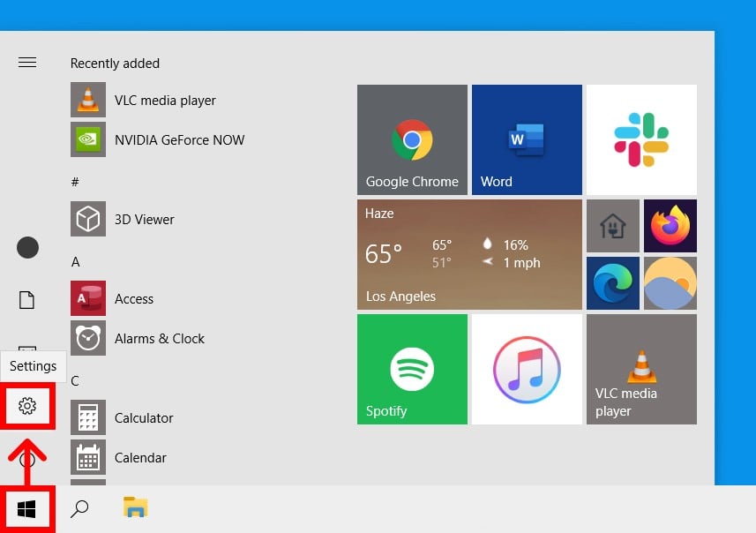Open the small Microsoft Edge tile
This screenshot has height=533, width=756.
click(612, 283)
